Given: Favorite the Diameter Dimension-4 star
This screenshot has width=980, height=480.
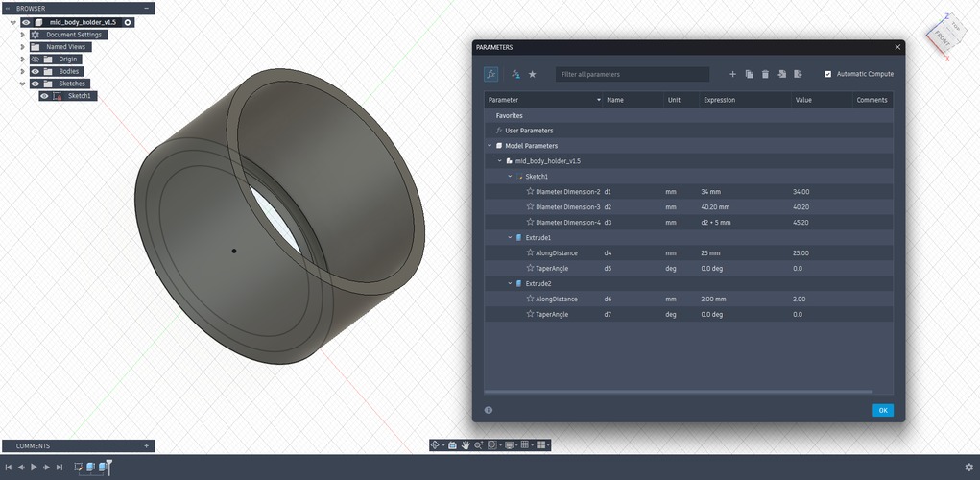Looking at the screenshot, I should coord(530,222).
